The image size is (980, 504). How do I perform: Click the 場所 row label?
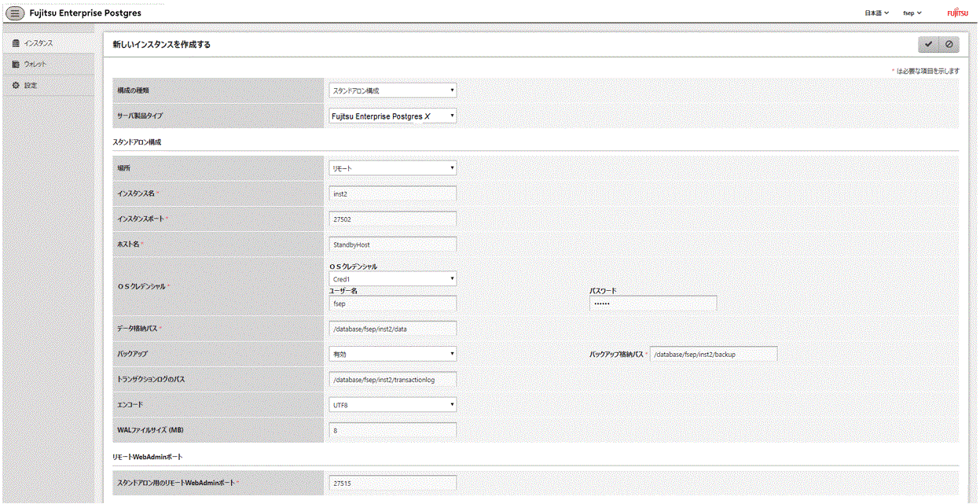coord(124,167)
